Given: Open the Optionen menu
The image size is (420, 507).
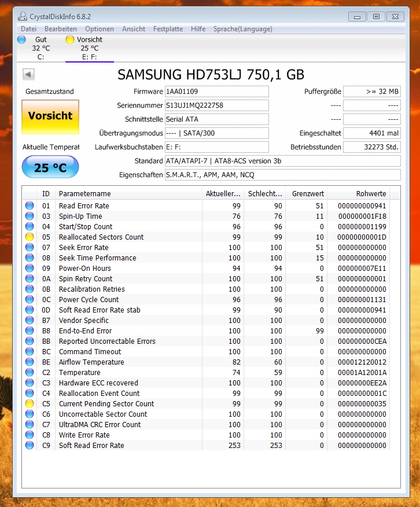Looking at the screenshot, I should click(100, 29).
